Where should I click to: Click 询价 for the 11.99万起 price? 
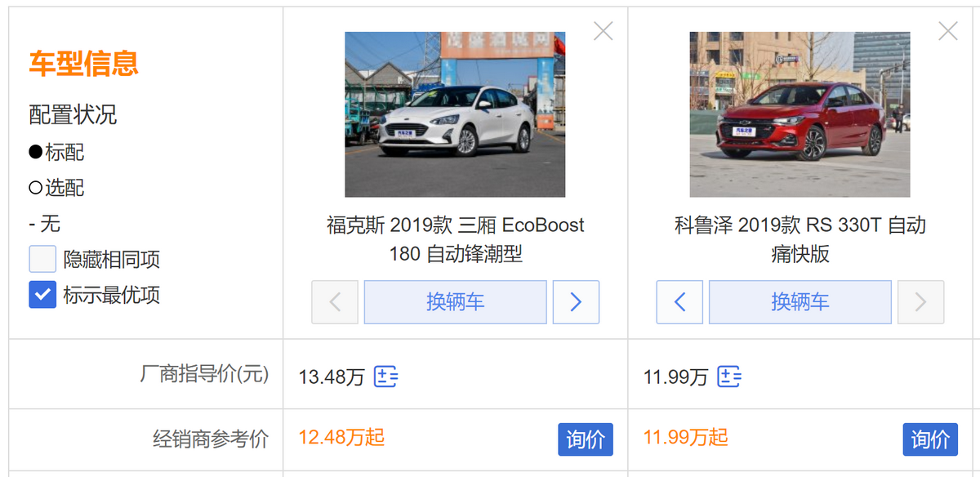pos(930,439)
